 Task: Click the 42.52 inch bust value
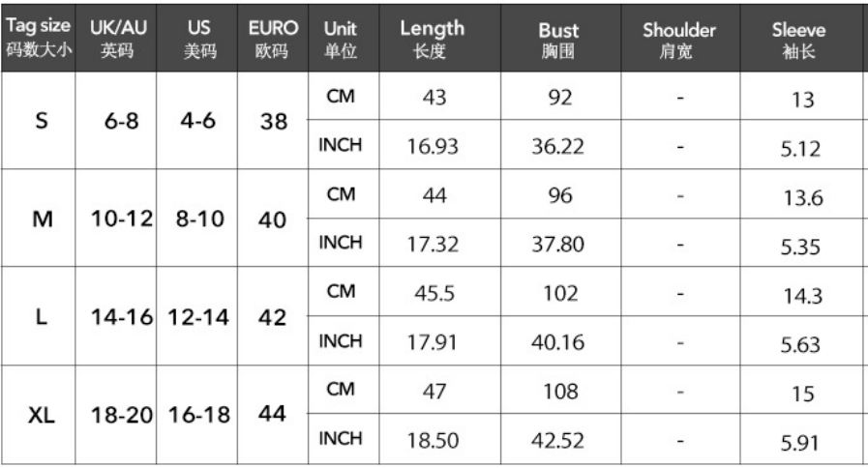click(557, 440)
